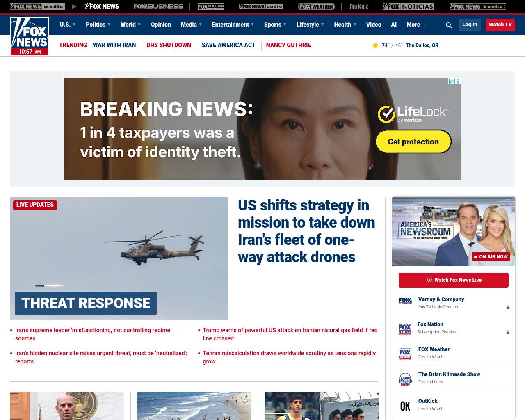Image resolution: width=525 pixels, height=420 pixels.
Task: Visit the Fox Weather network logo
Action: pos(316,7)
